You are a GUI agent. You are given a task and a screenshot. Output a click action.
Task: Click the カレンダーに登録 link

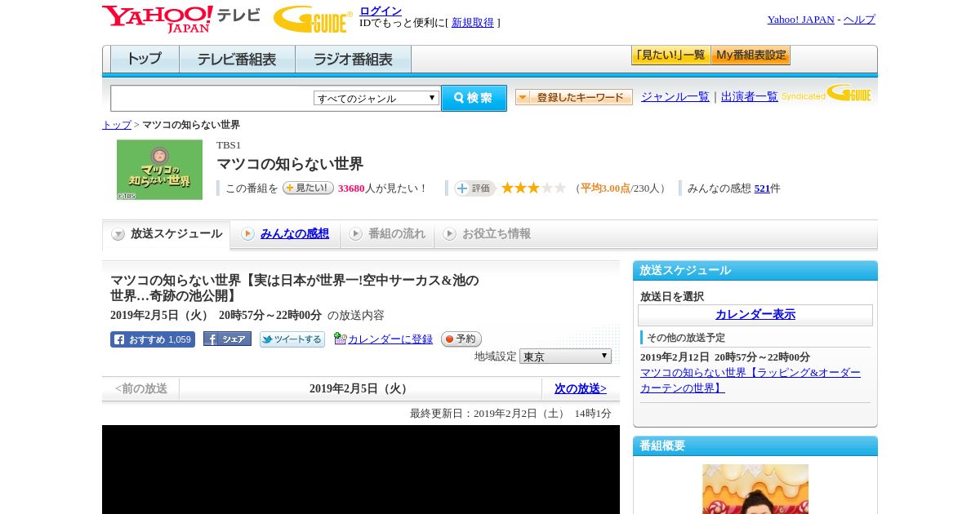390,339
